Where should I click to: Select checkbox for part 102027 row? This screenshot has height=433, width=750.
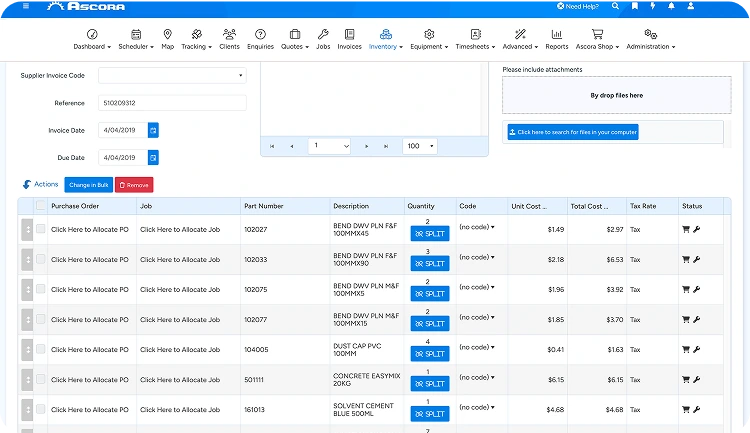pyautogui.click(x=41, y=229)
